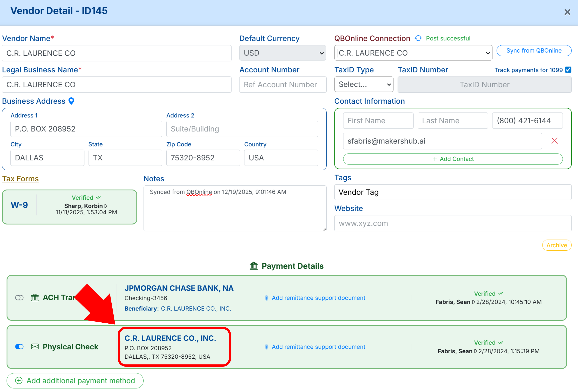Click the contact Last Name field
The width and height of the screenshot is (578, 392).
pyautogui.click(x=453, y=121)
